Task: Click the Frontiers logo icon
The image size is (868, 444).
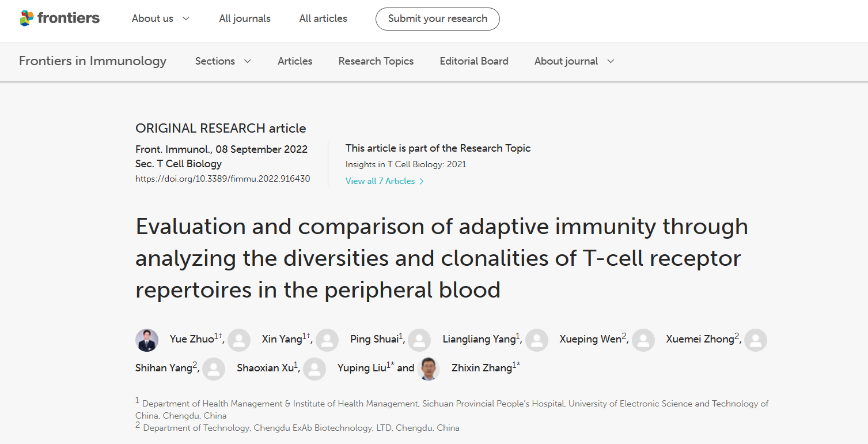Action: (26, 18)
